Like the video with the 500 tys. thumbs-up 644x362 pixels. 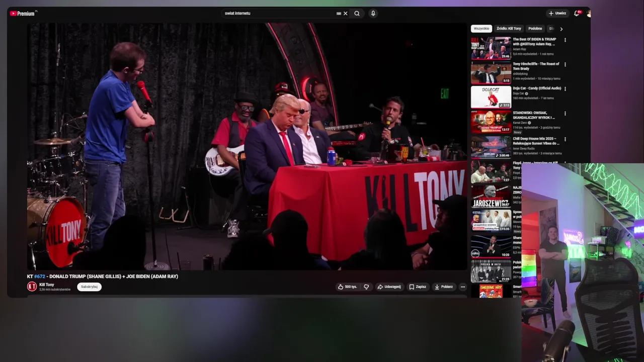click(x=347, y=287)
